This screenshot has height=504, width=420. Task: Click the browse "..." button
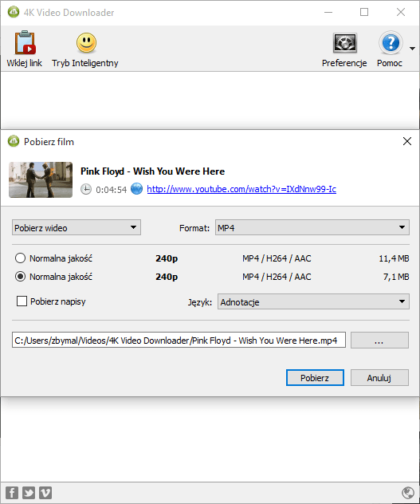pyautogui.click(x=379, y=340)
